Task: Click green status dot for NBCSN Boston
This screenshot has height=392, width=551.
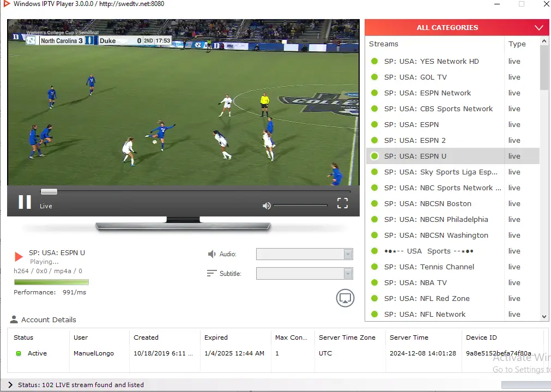Action: pos(374,203)
